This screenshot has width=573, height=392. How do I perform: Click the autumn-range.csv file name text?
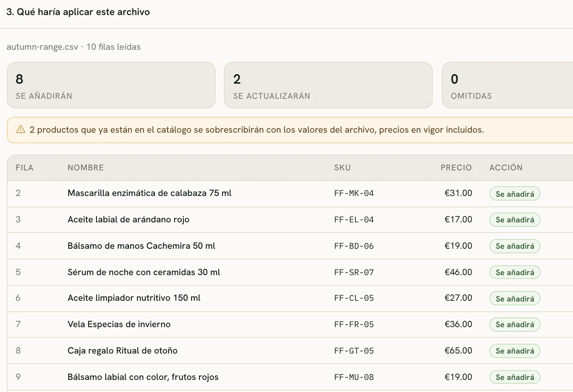click(42, 47)
